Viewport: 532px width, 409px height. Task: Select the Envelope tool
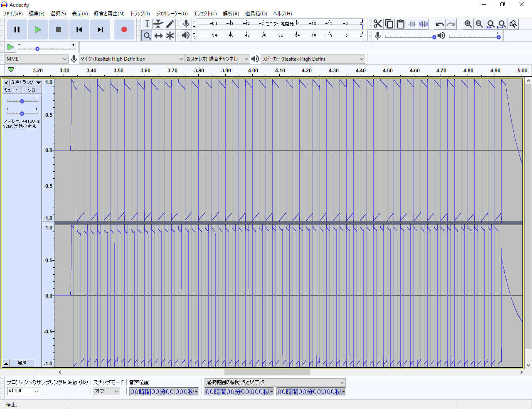(x=158, y=24)
